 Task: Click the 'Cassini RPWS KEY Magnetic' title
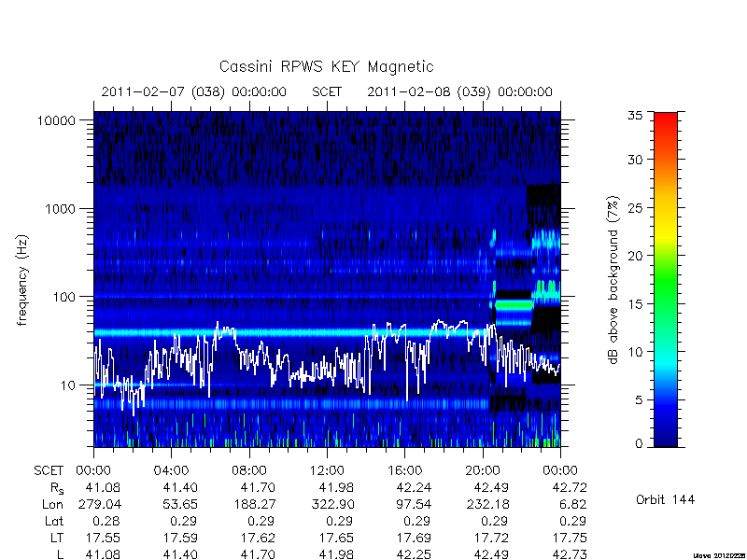[326, 66]
